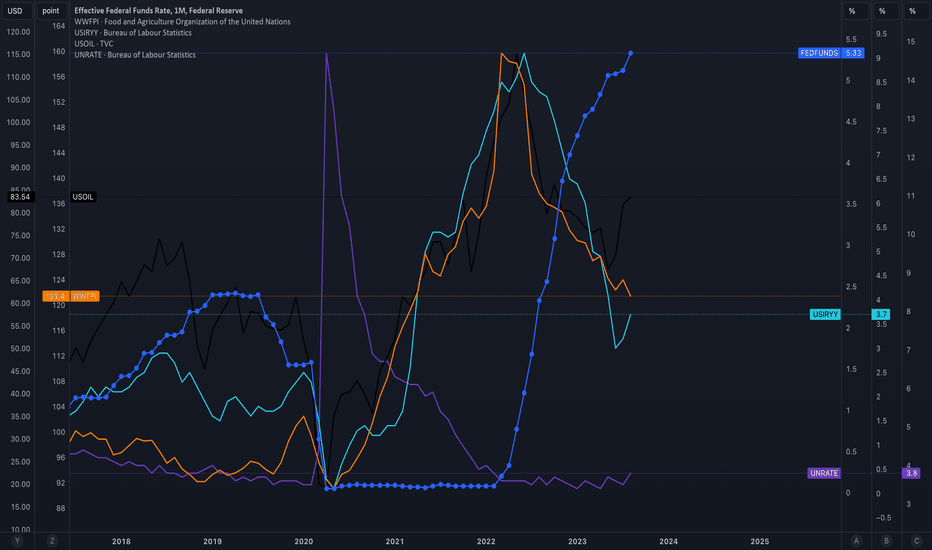Click 2021 on the time axis
Image resolution: width=932 pixels, height=550 pixels.
pyautogui.click(x=395, y=541)
